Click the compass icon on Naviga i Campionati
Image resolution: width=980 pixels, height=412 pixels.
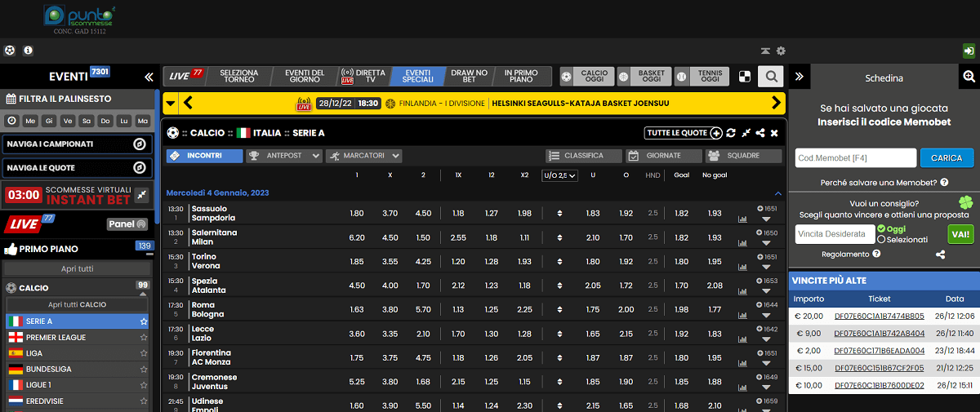click(139, 144)
